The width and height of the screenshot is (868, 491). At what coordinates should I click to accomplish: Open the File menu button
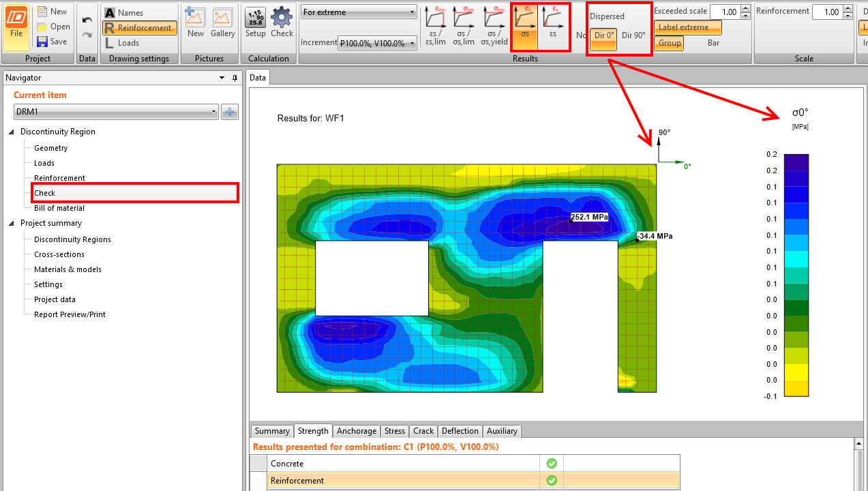[16, 27]
